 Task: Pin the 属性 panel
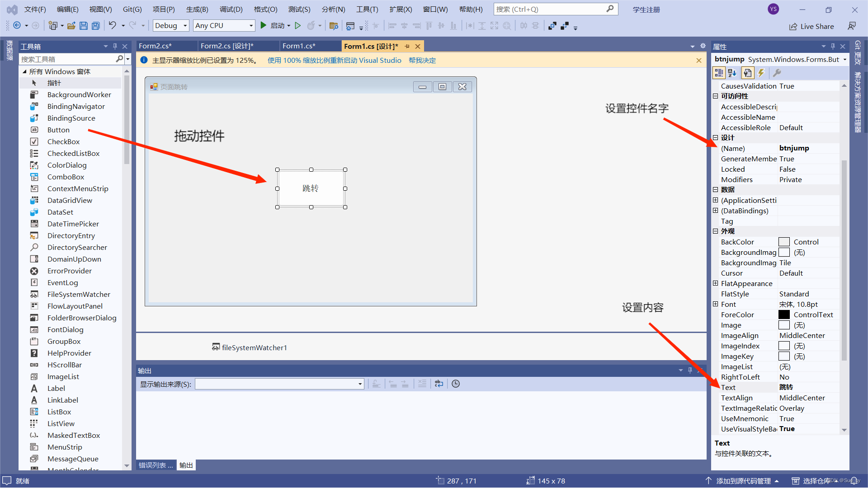(x=832, y=46)
